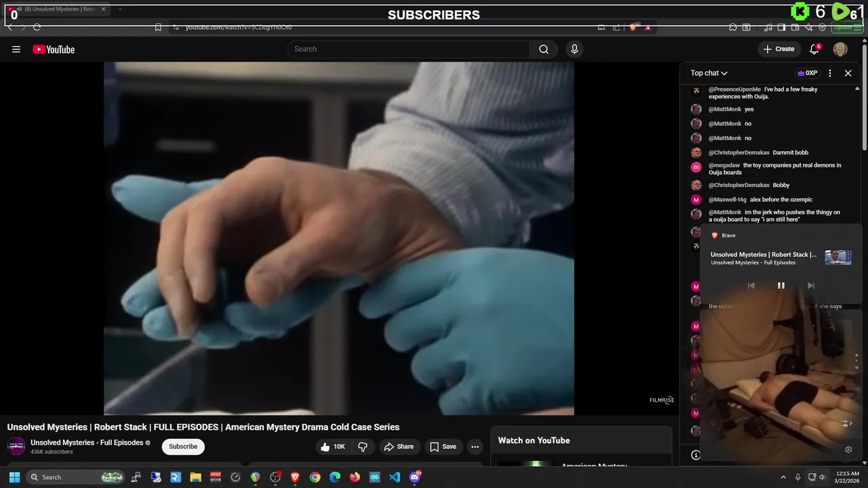Open Firefox from the taskbar
868x488 pixels.
point(355,477)
